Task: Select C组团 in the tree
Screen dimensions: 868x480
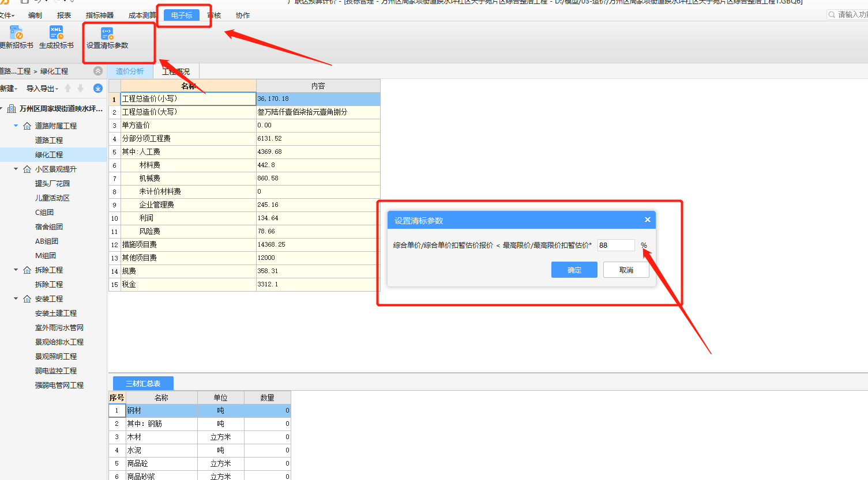Action: coord(44,212)
